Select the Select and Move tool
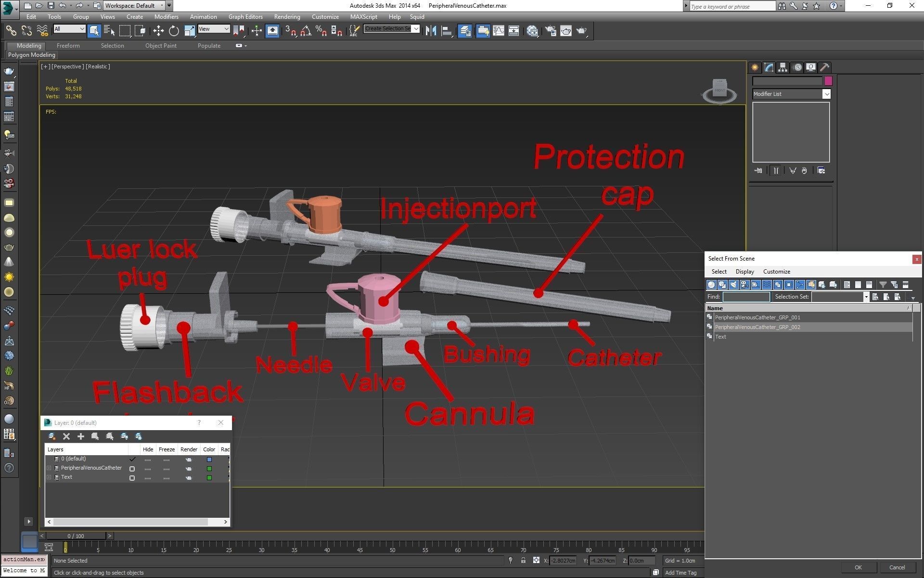 158,31
